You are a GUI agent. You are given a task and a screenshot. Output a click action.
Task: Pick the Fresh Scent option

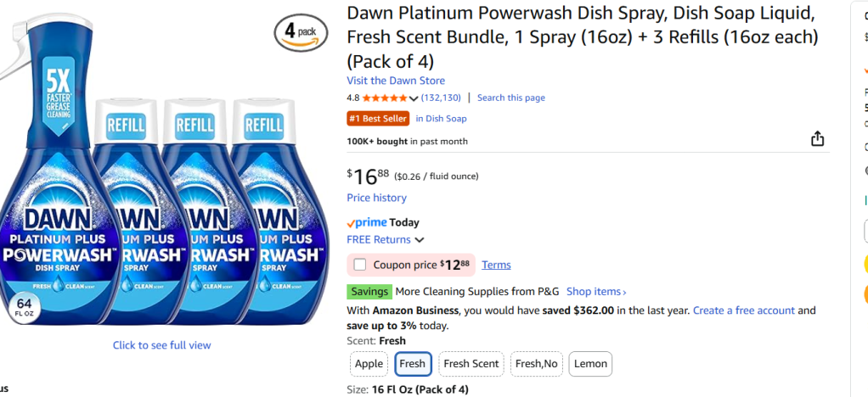click(471, 364)
